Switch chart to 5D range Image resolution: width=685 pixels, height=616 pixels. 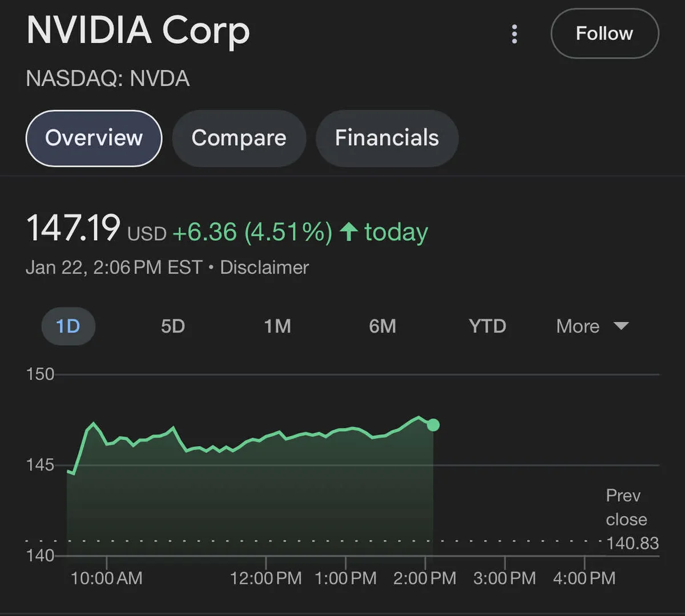[x=172, y=326]
